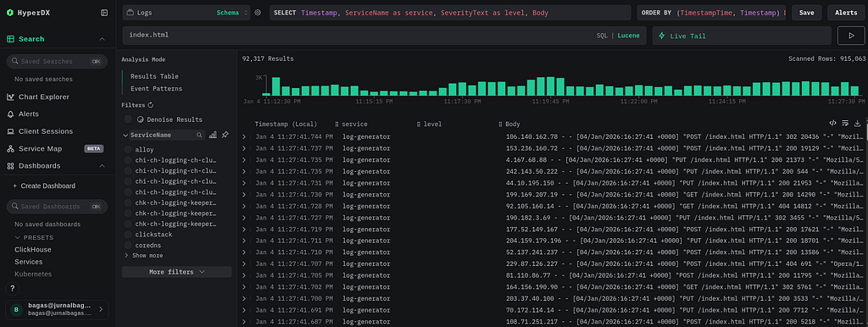Expand Show more service names
Image resolution: width=868 pixels, height=327 pixels.
144,256
